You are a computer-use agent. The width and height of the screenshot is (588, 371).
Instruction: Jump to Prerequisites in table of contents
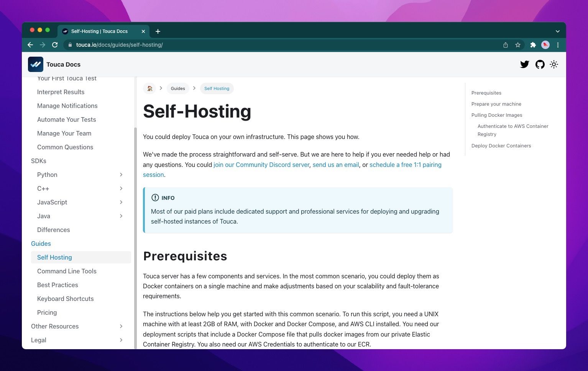pos(486,93)
